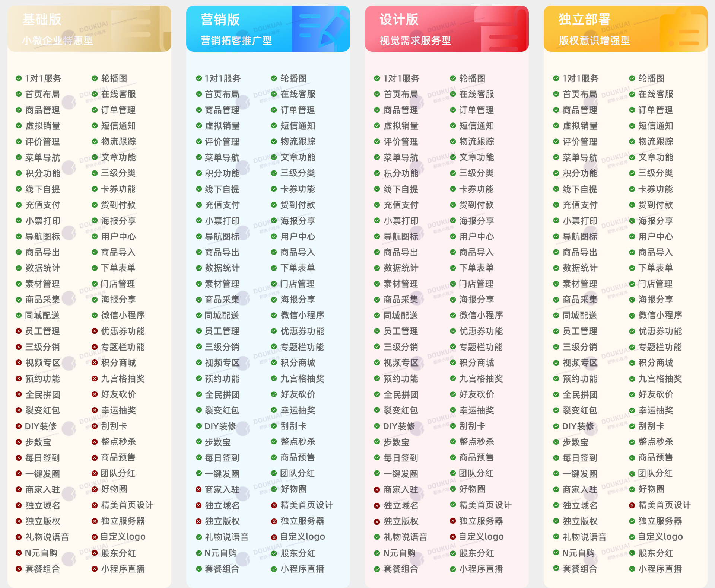715x588 pixels.
Task: Select the 独立部署 plan header card
Action: 626,29
